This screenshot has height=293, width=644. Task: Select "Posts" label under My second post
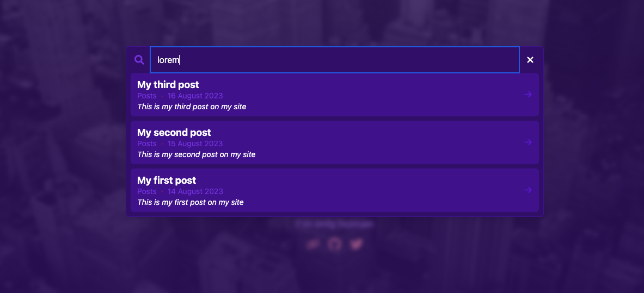click(x=147, y=144)
